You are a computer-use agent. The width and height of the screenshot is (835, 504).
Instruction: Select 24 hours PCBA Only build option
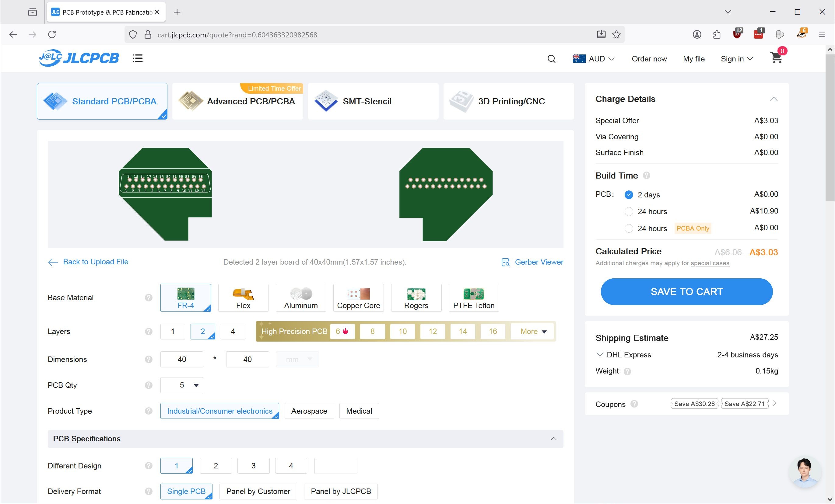(x=629, y=229)
